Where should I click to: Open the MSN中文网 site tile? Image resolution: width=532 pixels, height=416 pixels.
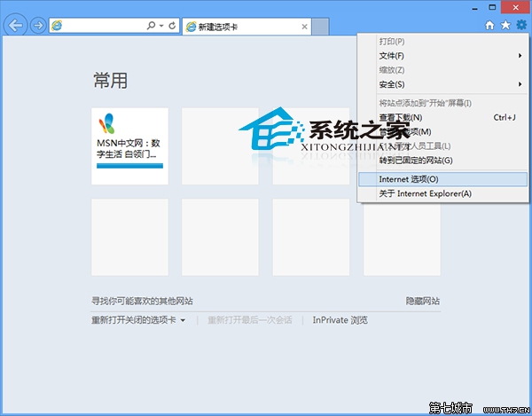130,146
